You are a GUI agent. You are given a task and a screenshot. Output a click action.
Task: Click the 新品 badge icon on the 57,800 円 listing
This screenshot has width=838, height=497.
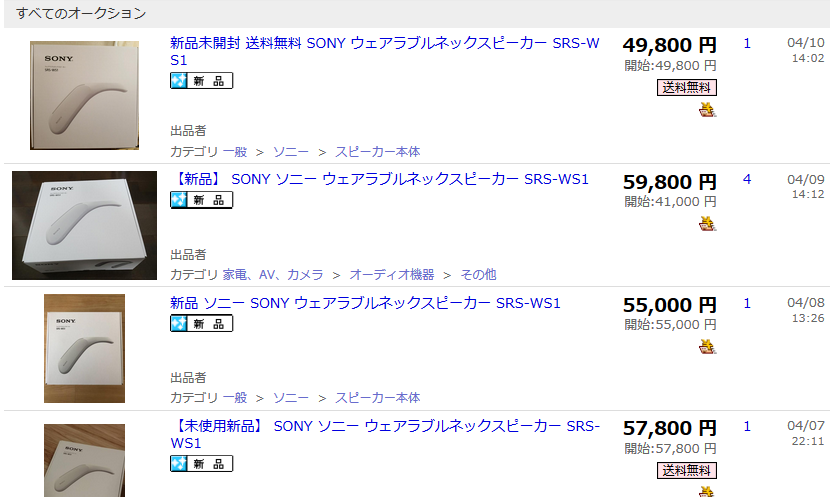point(201,463)
